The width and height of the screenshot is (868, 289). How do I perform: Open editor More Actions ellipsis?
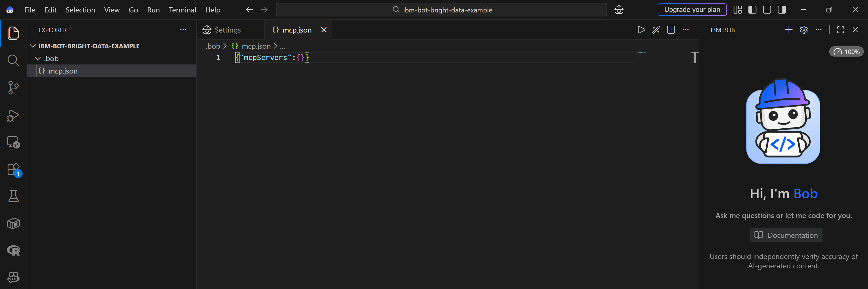tap(686, 30)
